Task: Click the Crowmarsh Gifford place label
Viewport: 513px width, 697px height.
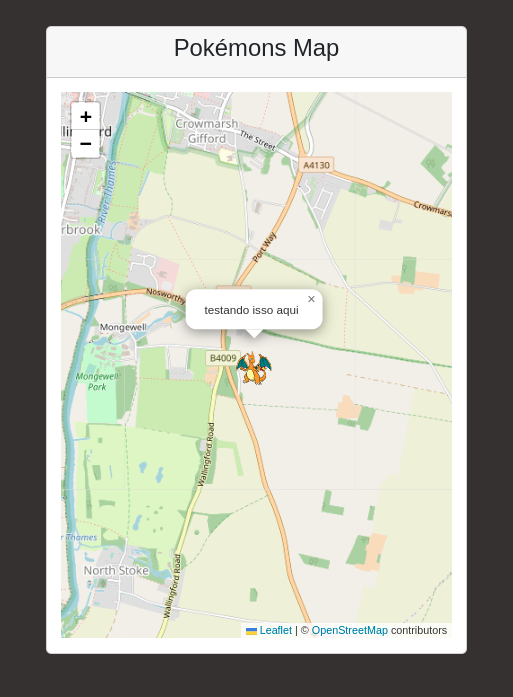Action: (x=207, y=131)
